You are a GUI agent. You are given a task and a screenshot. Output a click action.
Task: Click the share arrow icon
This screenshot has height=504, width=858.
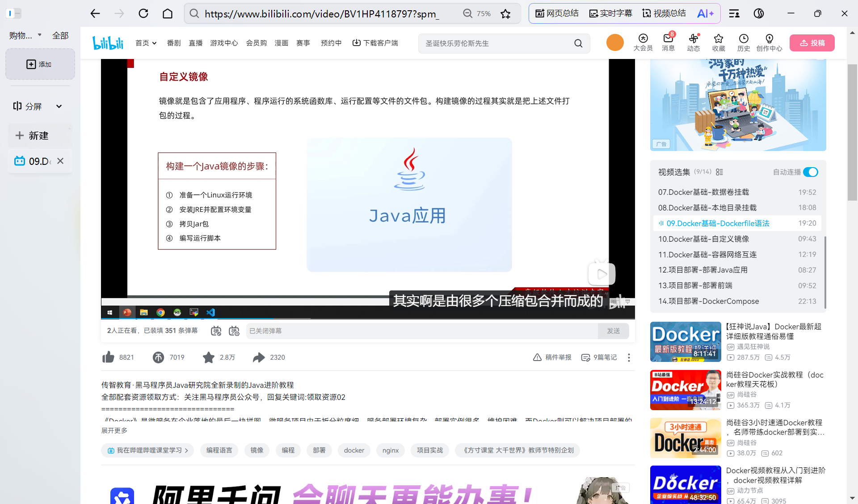259,357
